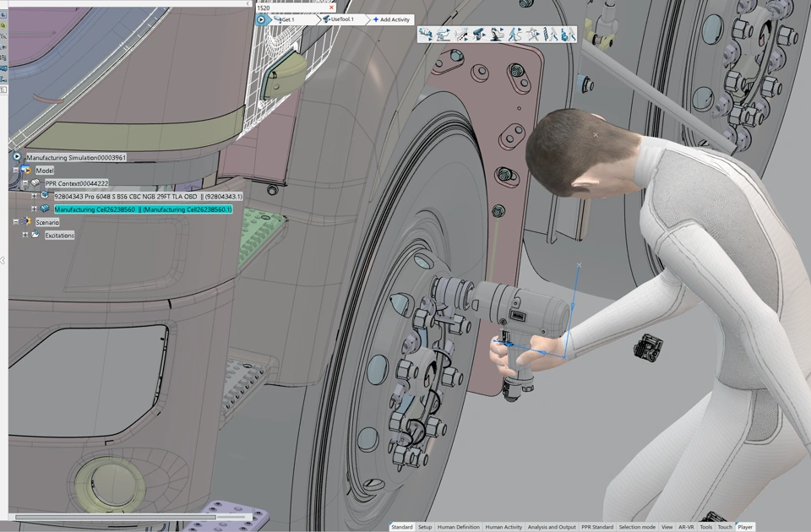The height and width of the screenshot is (532, 811).
Task: Collapse the Model tree node
Action: 15,171
